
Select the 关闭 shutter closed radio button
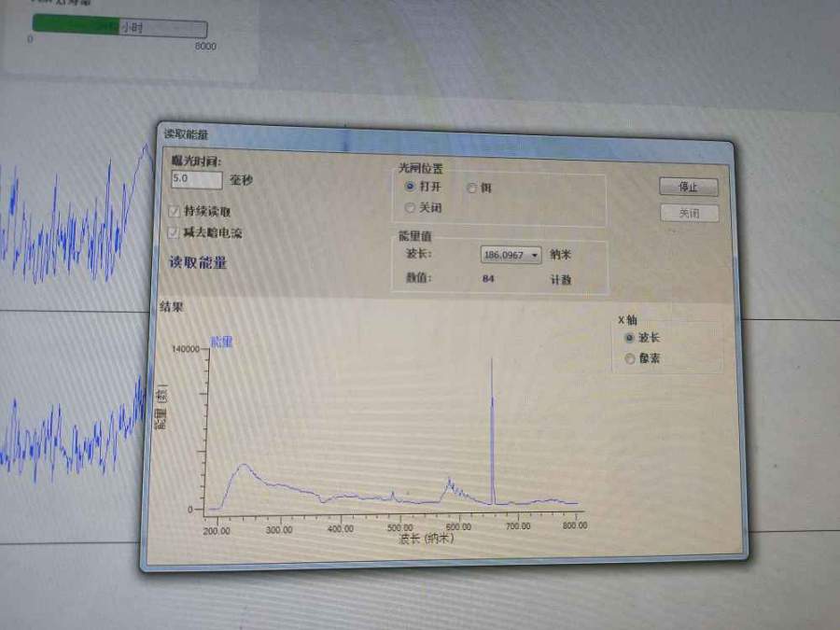[x=410, y=207]
